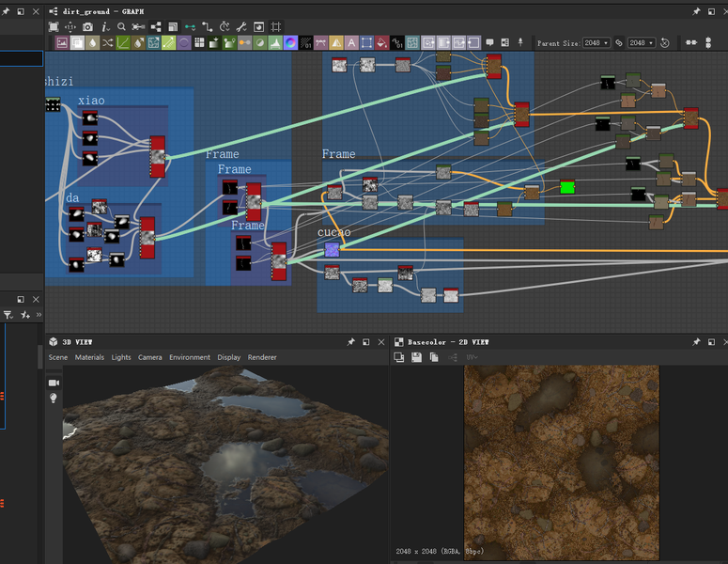The image size is (728, 564).
Task: Click the Basecolor texture preview image
Action: (x=562, y=462)
